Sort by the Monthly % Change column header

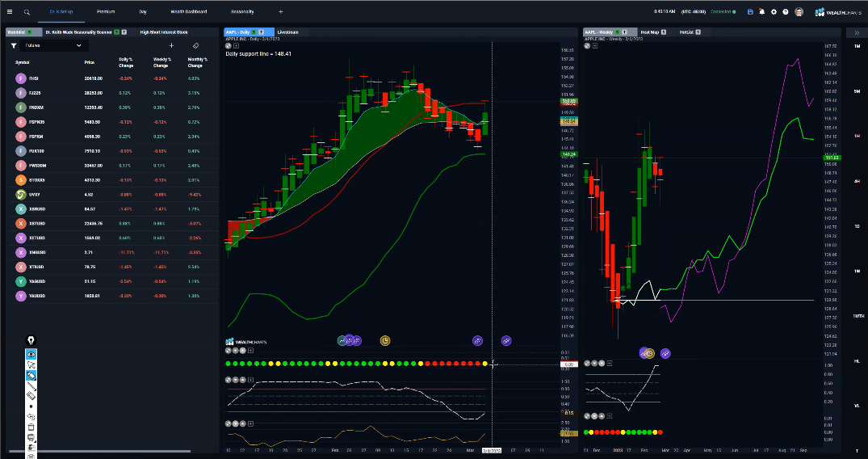click(197, 62)
